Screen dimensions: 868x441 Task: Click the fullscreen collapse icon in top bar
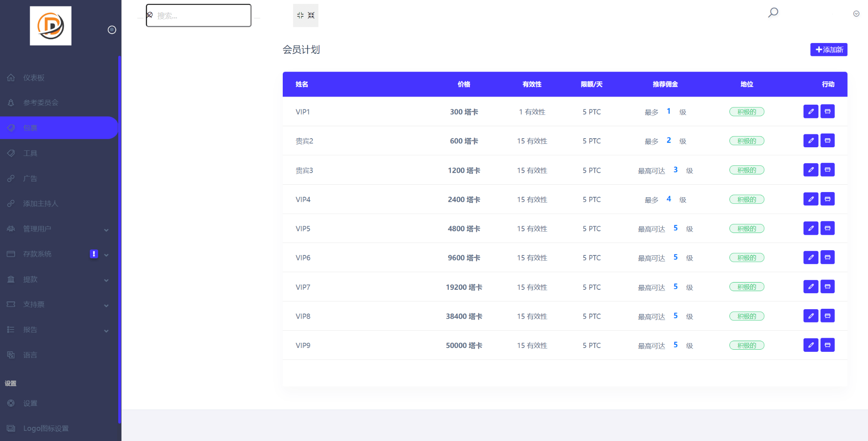[x=306, y=16]
